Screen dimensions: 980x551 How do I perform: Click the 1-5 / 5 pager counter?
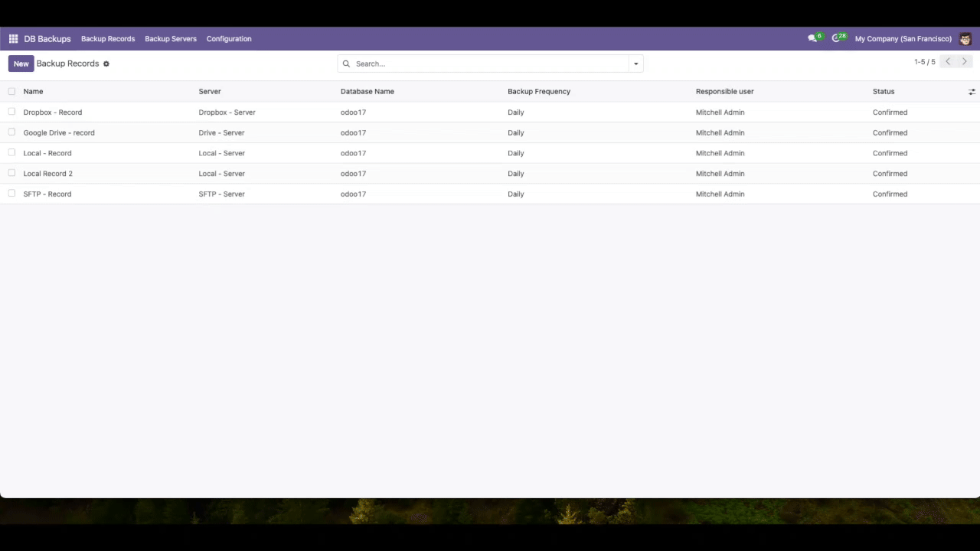(x=924, y=62)
